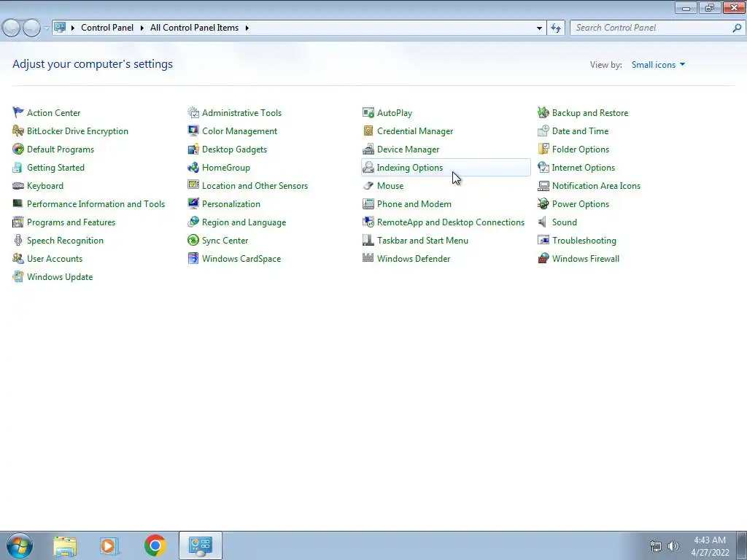Image resolution: width=747 pixels, height=560 pixels.
Task: Click the Windows Firewall icon
Action: click(x=543, y=259)
